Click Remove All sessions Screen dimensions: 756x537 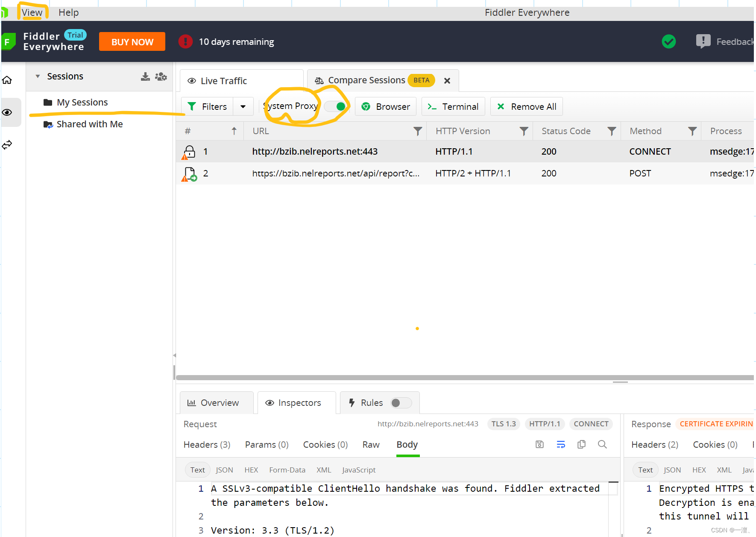pyautogui.click(x=527, y=106)
